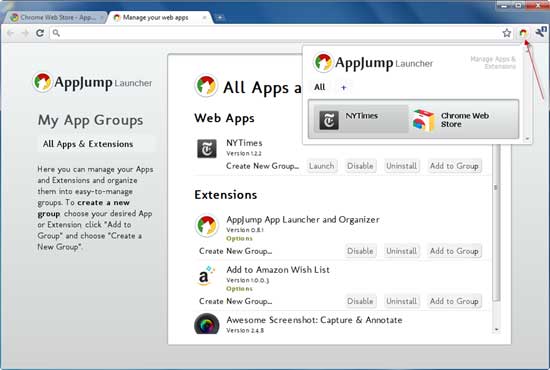The width and height of the screenshot is (550, 370).
Task: Click AppJump logo in the popup
Action: point(373,63)
